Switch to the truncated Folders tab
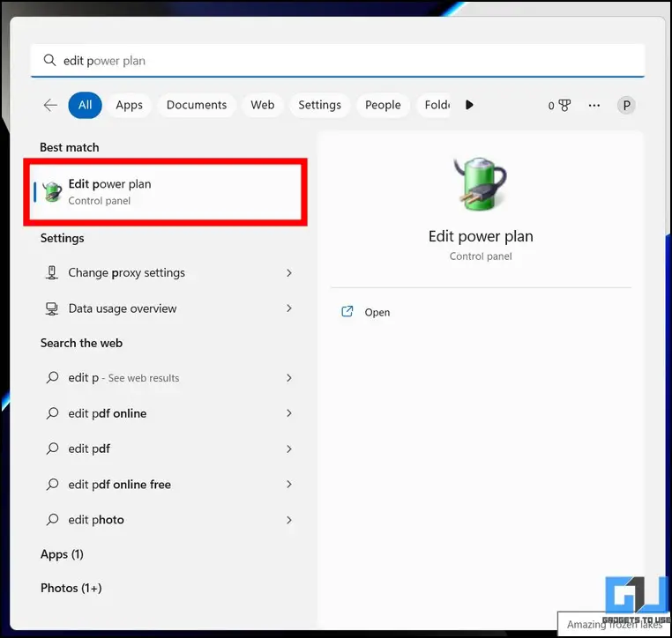672x638 pixels. (434, 105)
